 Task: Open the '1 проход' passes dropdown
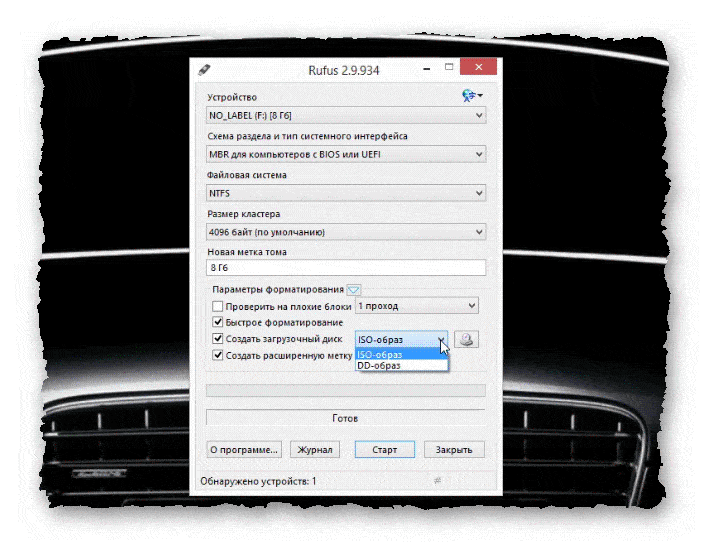pyautogui.click(x=417, y=306)
